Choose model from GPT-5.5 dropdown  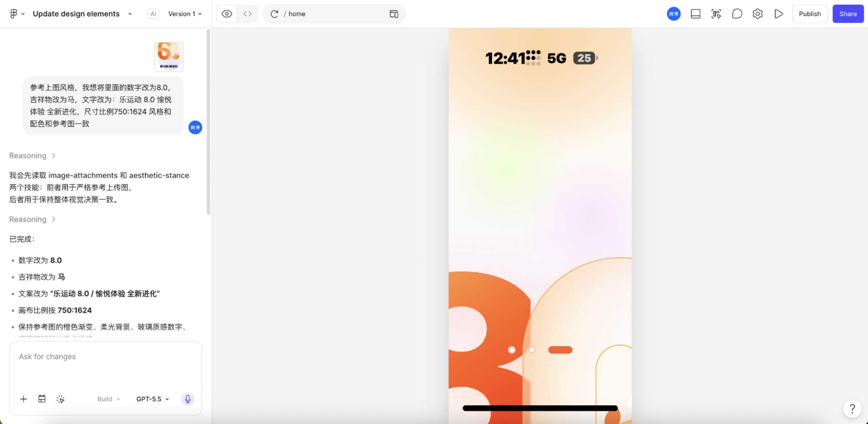pos(153,399)
